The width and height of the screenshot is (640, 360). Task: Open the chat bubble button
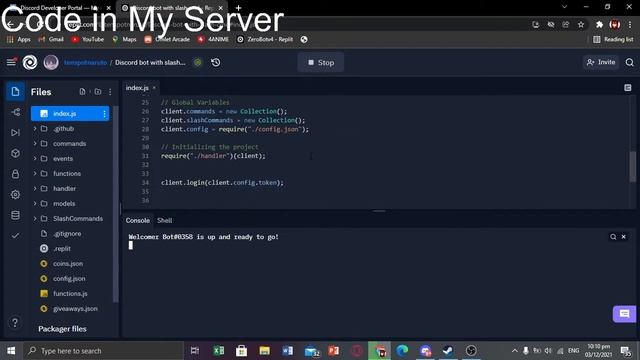624,313
